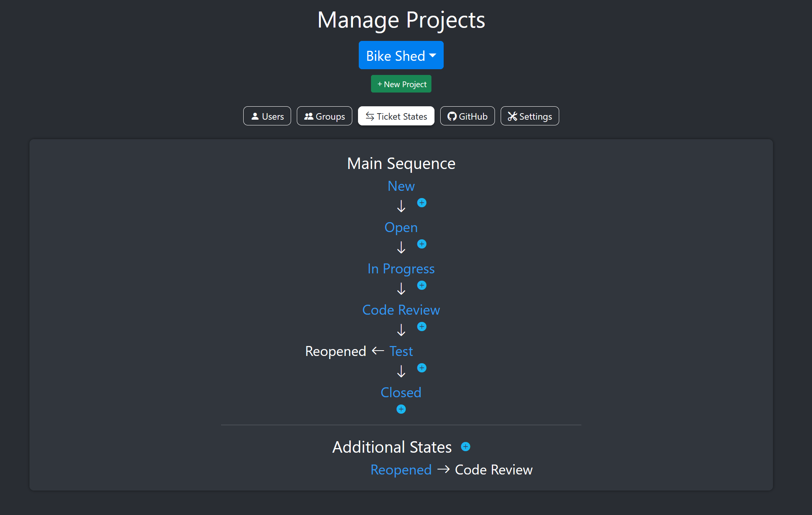This screenshot has width=812, height=515.
Task: Add a state after Open using plus icon
Action: point(422,244)
